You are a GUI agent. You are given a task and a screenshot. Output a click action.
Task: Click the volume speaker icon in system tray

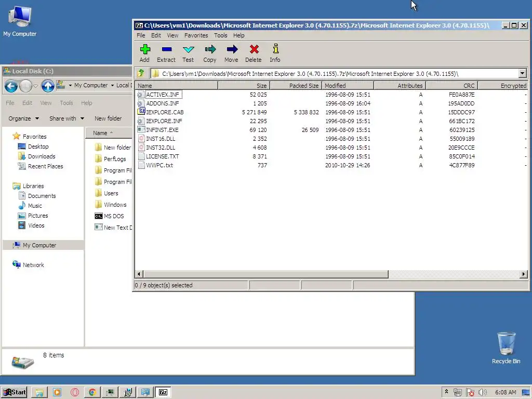click(483, 392)
